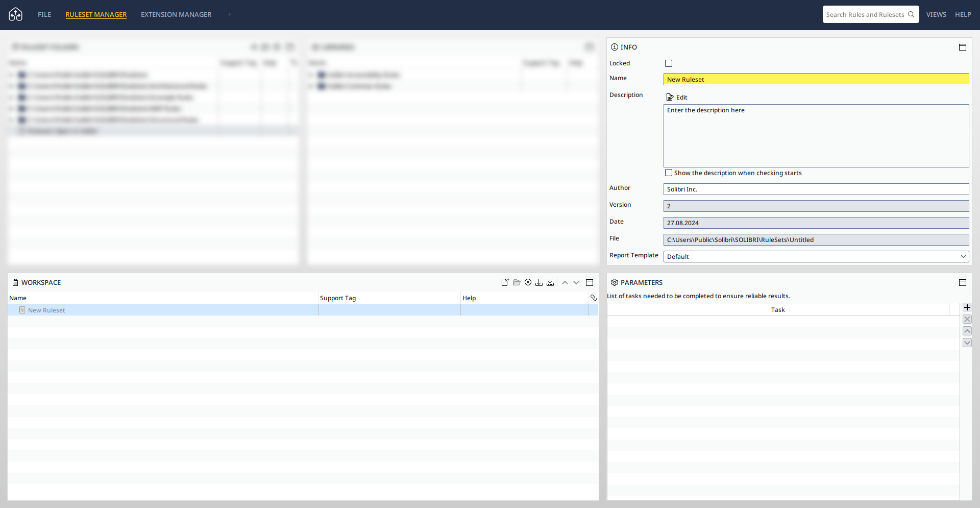980x508 pixels.
Task: Create a new ruleset in Workspace
Action: [x=505, y=282]
